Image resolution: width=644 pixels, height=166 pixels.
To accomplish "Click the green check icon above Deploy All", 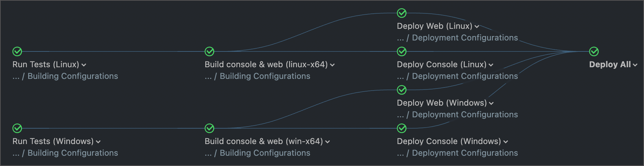I will tap(594, 51).
